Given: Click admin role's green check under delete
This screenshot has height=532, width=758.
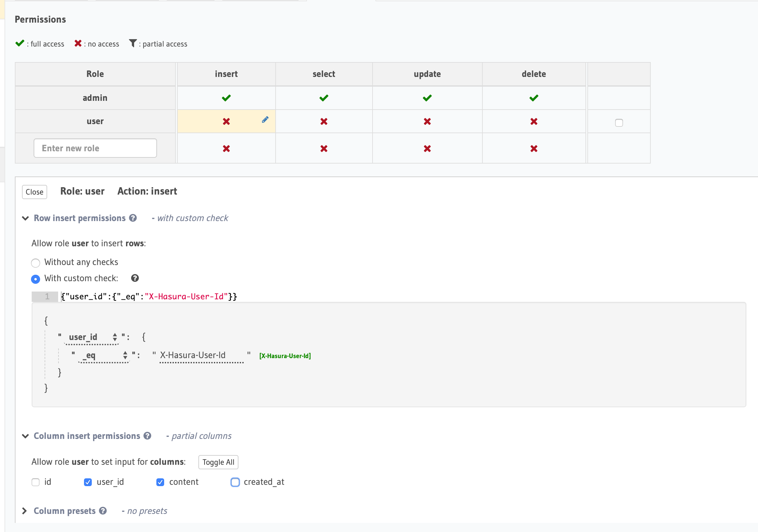Looking at the screenshot, I should [533, 98].
